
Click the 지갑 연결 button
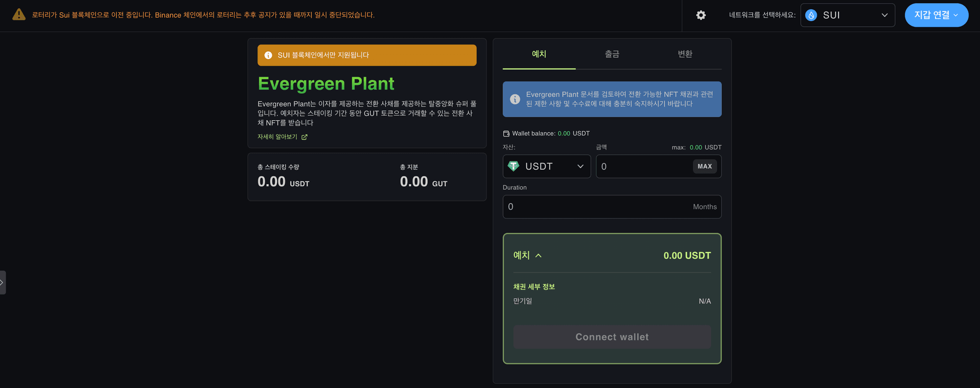(x=936, y=15)
